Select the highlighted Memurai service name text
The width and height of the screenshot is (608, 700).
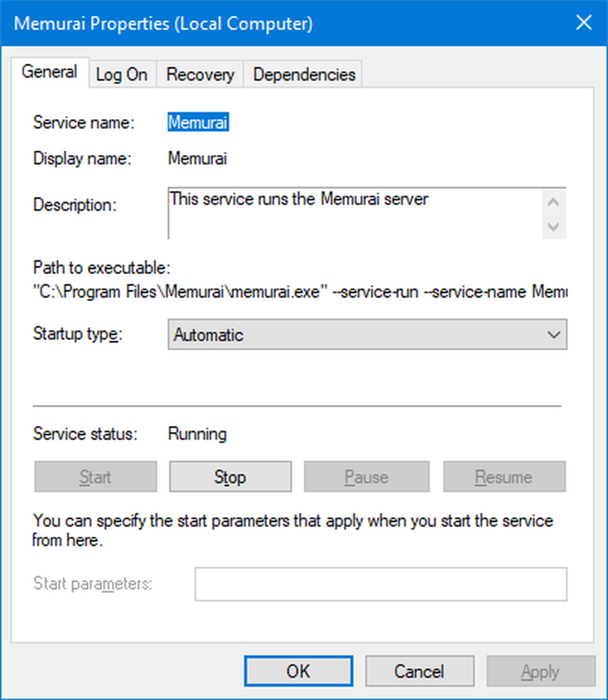click(x=199, y=122)
